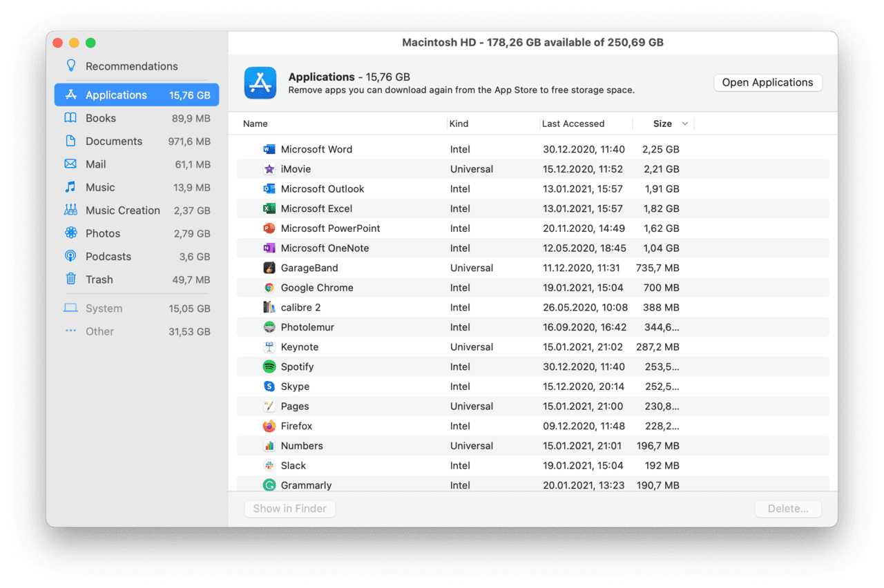Screen dimensions: 884x588
Task: Click the Universal kind in Numbers row
Action: pos(472,446)
